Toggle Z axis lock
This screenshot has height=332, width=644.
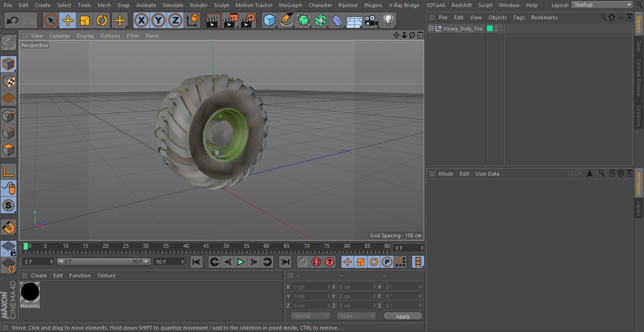tap(175, 20)
